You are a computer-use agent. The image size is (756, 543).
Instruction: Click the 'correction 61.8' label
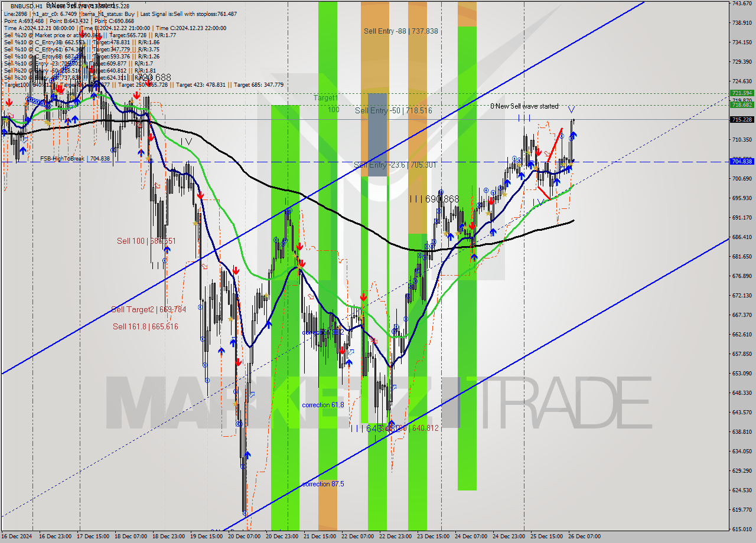[x=322, y=405]
